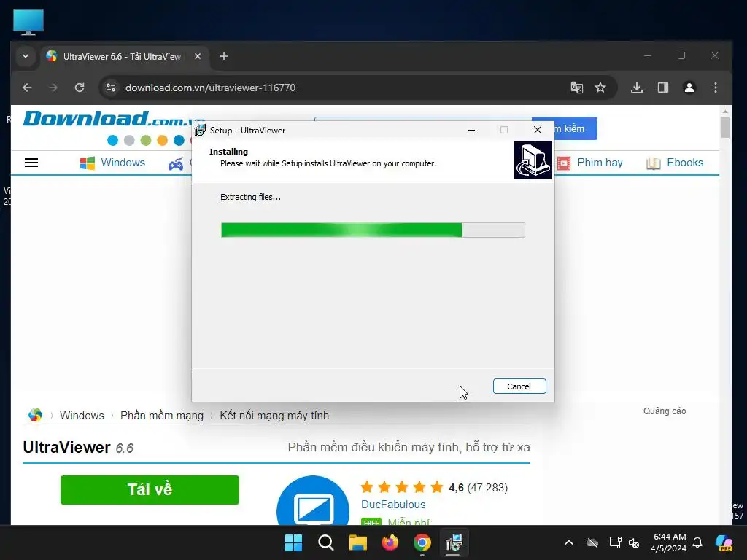This screenshot has height=560, width=747.
Task: Open the Copilot preview icon
Action: pos(724,542)
